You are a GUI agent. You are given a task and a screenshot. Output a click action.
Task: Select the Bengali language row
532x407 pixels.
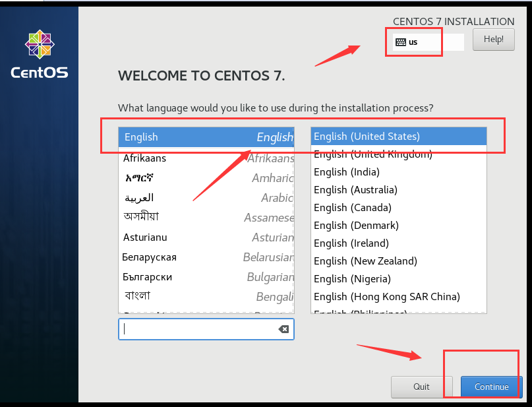point(206,296)
